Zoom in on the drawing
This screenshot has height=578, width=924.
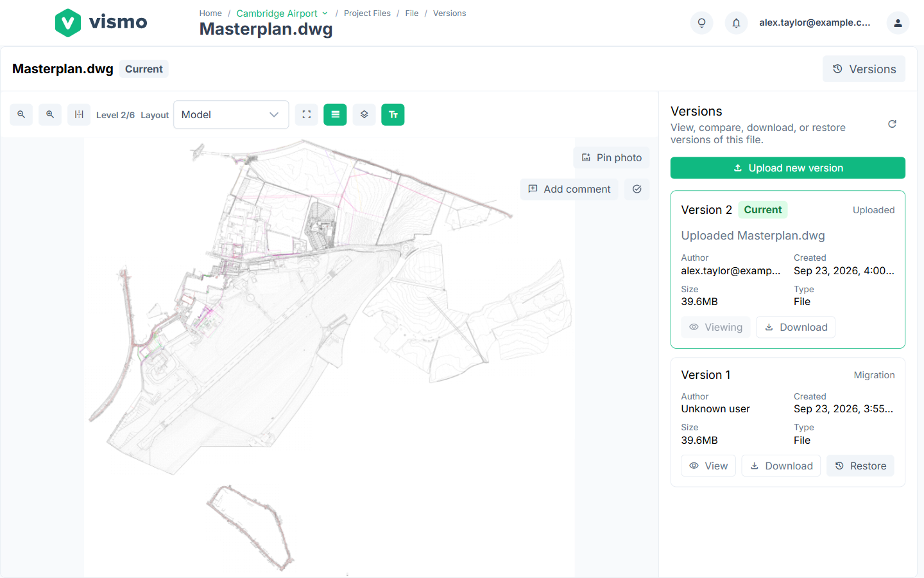coord(50,114)
